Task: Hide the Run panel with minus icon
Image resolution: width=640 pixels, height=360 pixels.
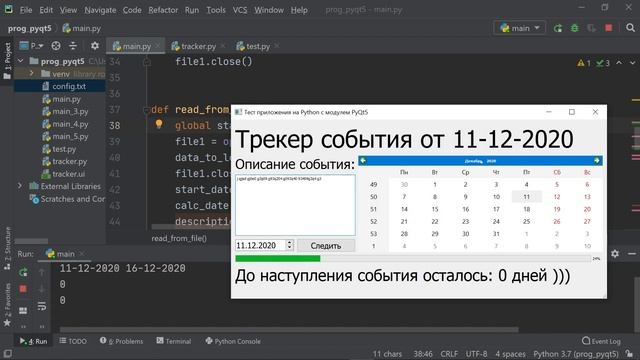Action: tap(632, 254)
